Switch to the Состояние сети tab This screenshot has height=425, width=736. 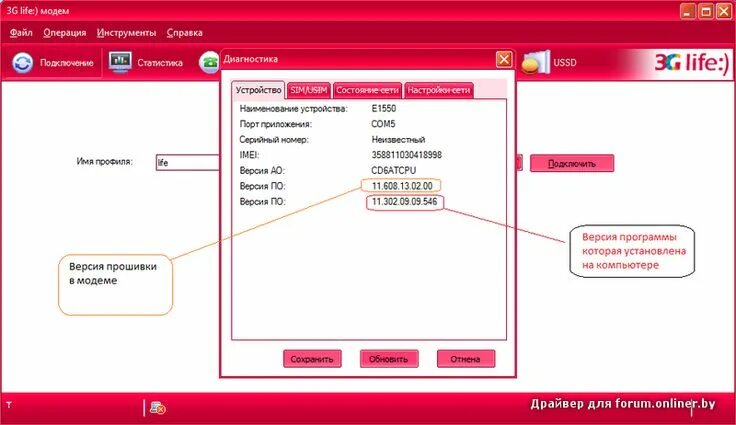tap(367, 90)
